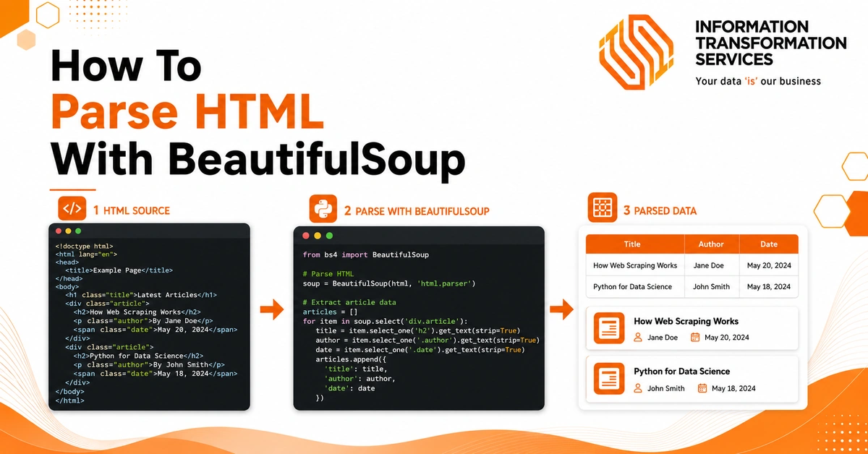Select the Author column header in the table
868x454 pixels.
[712, 244]
